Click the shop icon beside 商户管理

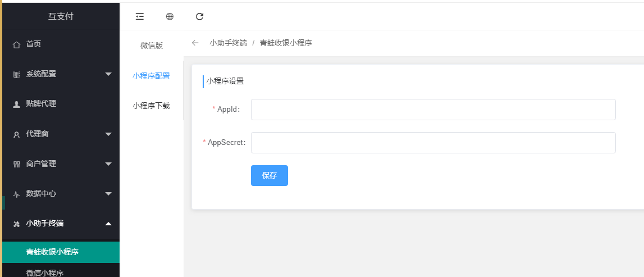[16, 164]
